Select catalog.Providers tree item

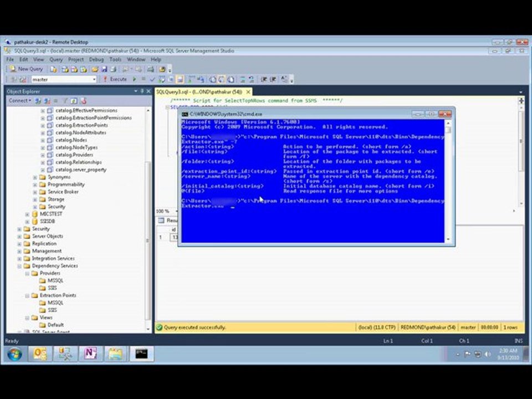[x=74, y=155]
